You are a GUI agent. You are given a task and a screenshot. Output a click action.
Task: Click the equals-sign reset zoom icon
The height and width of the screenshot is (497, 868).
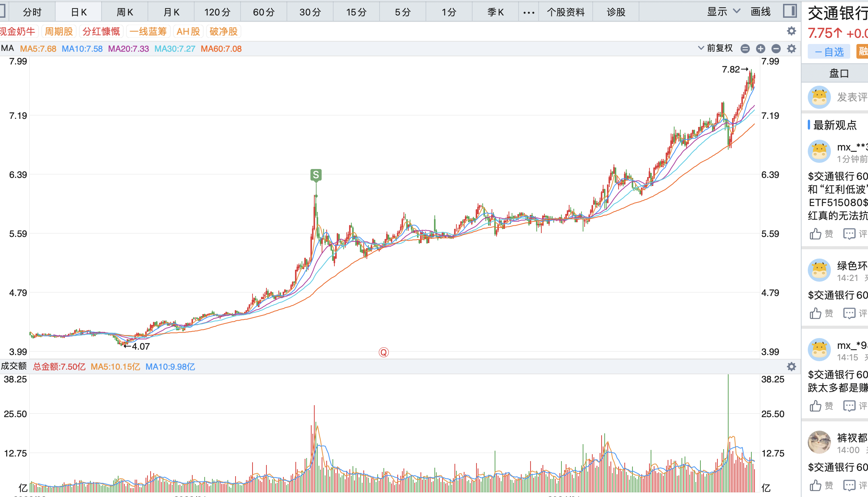point(745,49)
